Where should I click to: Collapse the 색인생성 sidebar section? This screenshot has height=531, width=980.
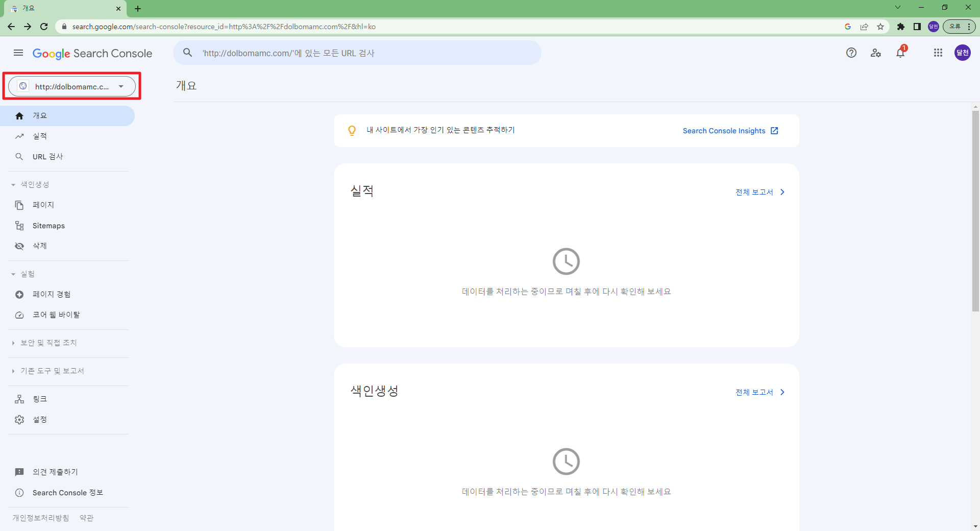pos(30,185)
